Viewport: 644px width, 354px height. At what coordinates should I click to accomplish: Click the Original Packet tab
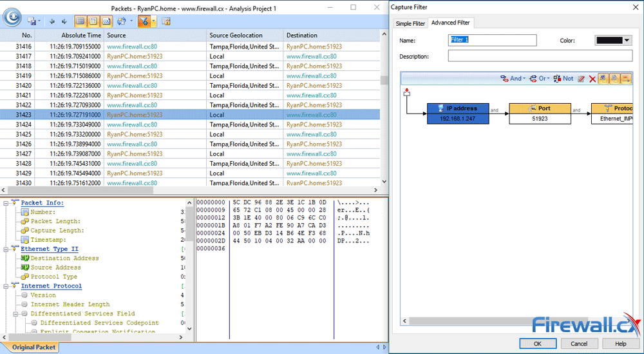33,348
